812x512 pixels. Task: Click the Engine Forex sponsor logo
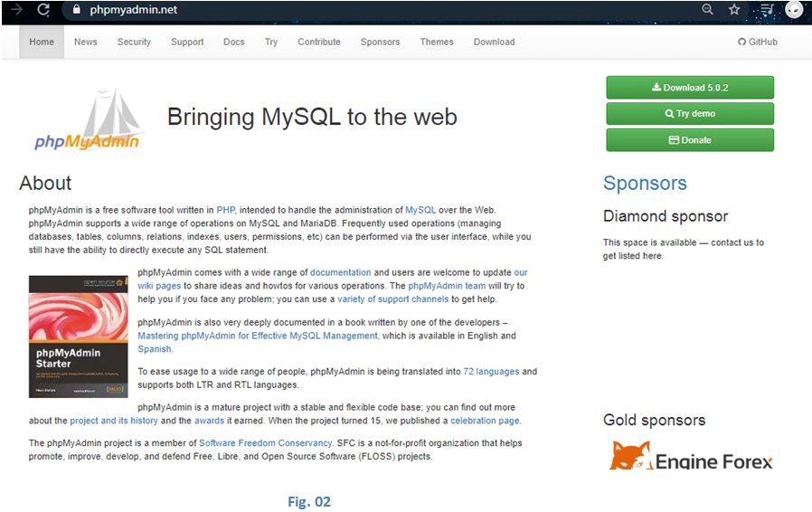pos(692,455)
